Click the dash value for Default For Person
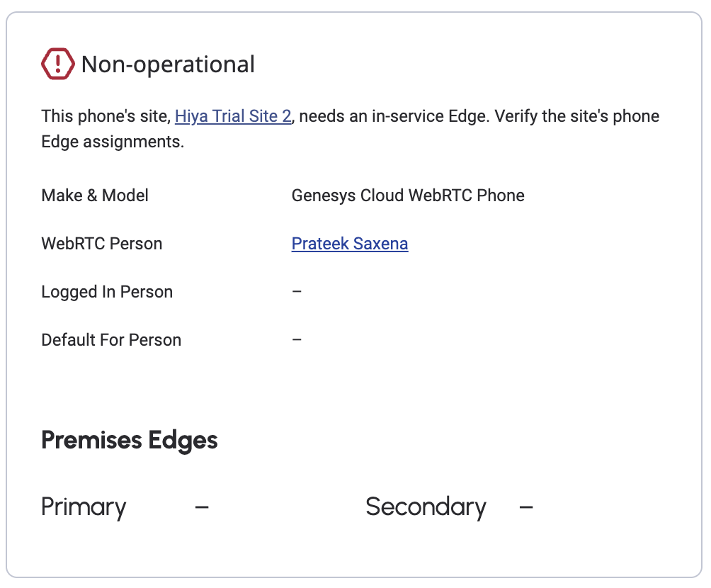Viewport: 711px width, 588px height. click(x=297, y=340)
